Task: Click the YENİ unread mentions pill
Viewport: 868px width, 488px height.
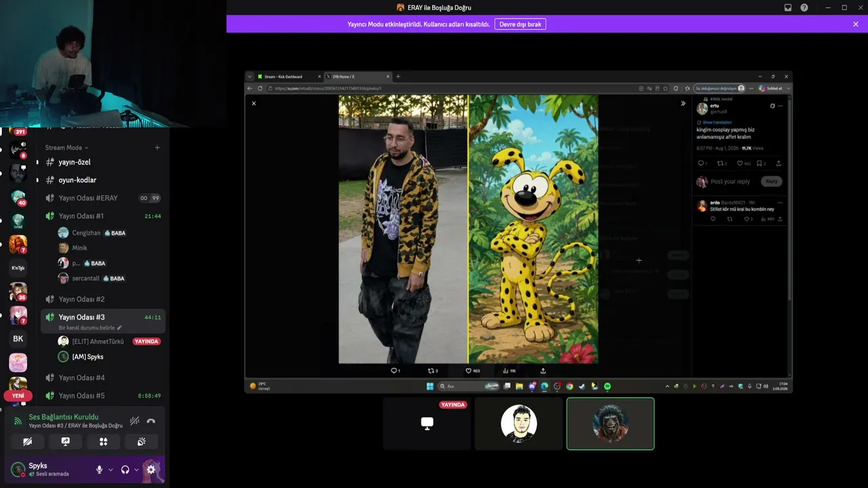Action: tap(18, 396)
